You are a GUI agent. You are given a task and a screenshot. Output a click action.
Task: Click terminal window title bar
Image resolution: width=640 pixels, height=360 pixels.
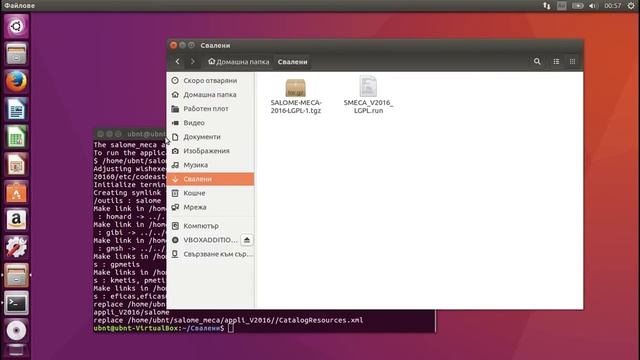(130, 134)
